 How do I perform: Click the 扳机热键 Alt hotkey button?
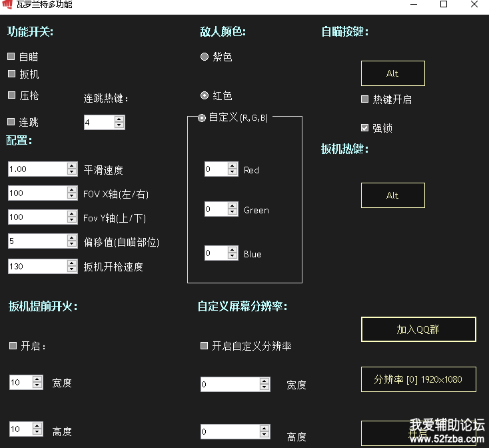click(x=393, y=195)
